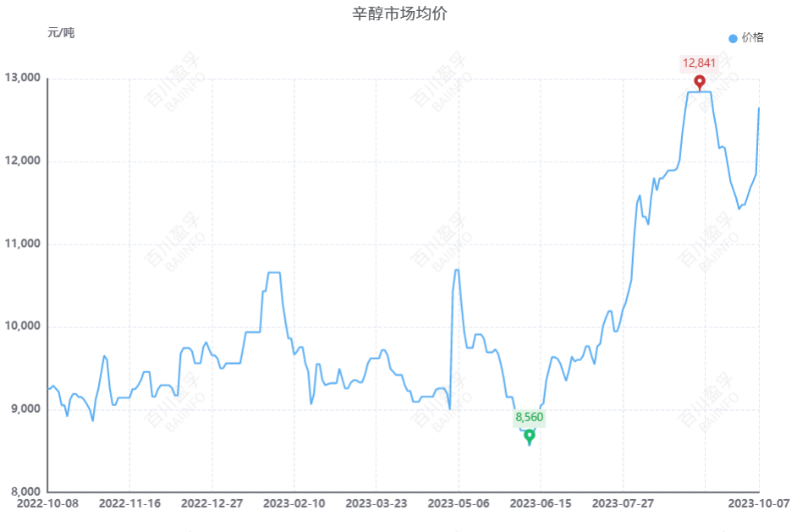Image resolution: width=808 pixels, height=532 pixels.
Task: Select the 12,000 y-axis label
Action: click(23, 162)
